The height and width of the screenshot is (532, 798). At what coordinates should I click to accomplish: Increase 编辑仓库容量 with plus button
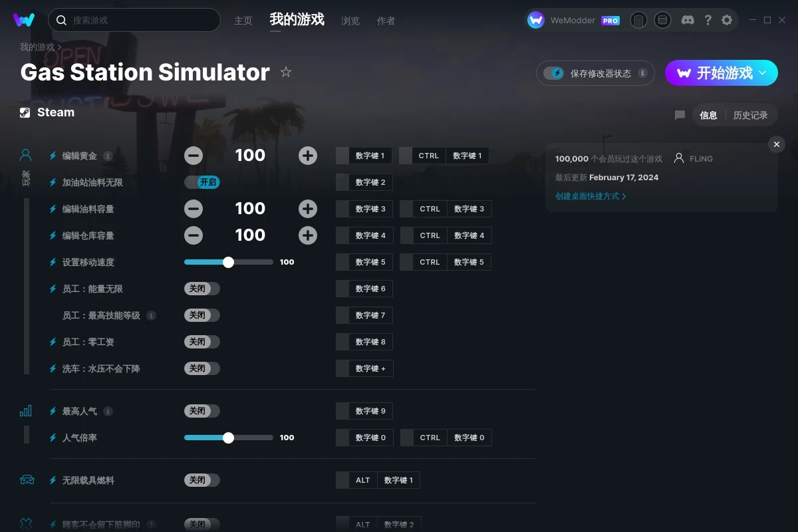pyautogui.click(x=308, y=235)
